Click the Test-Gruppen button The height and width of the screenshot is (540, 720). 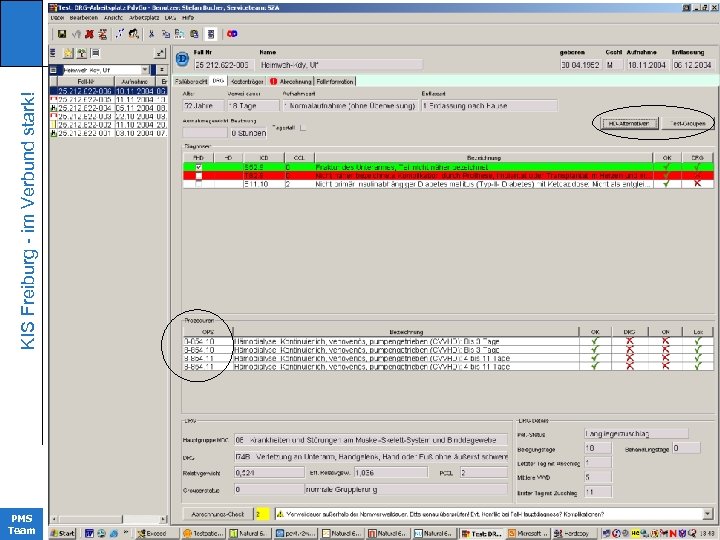coord(687,123)
